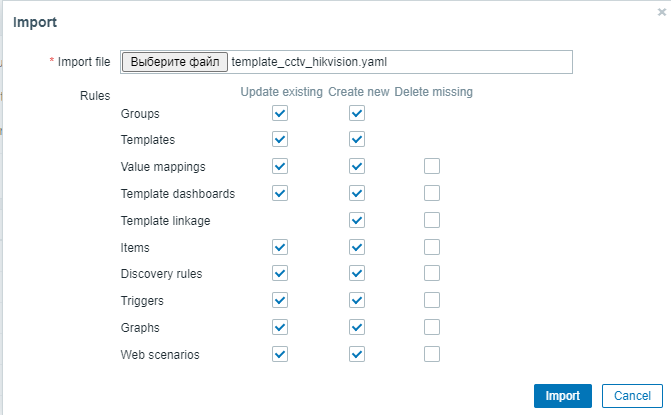
Task: Enable Delete missing for Template dashboards
Action: 432,193
